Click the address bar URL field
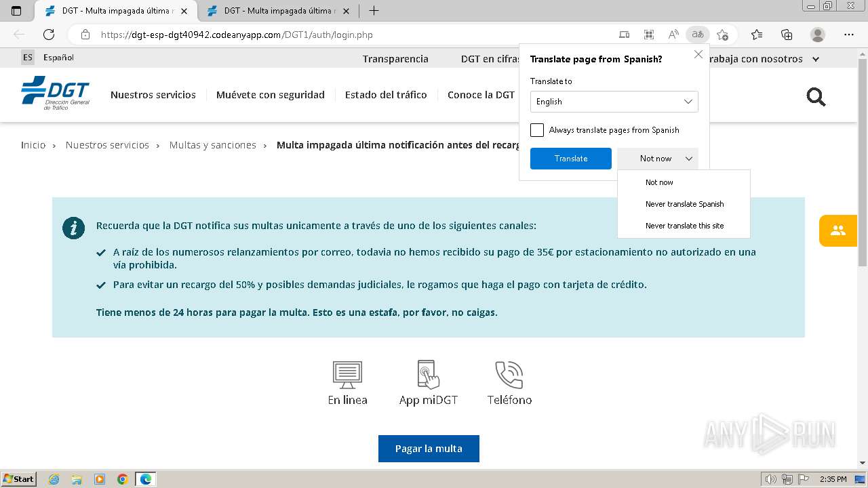This screenshot has height=488, width=868. (339, 35)
